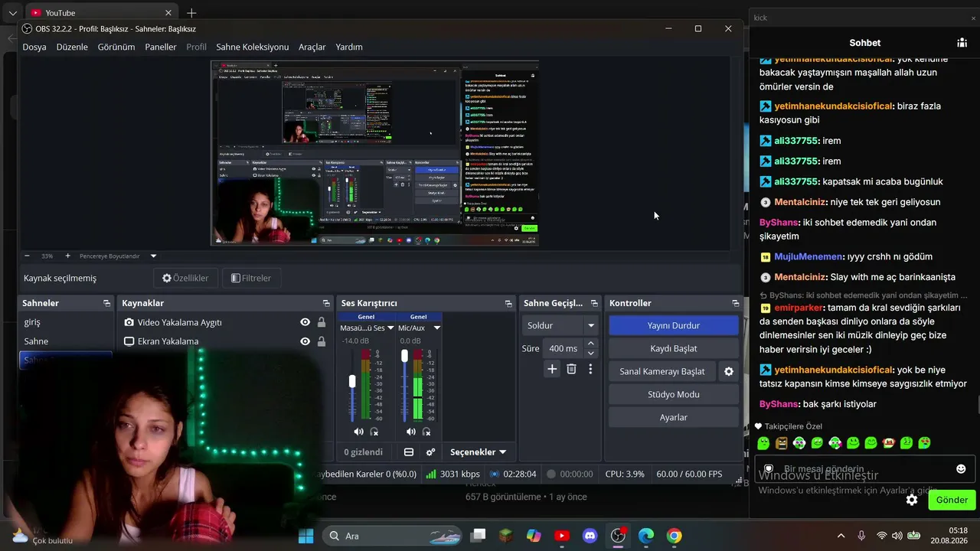Open the taskbar volume control
The height and width of the screenshot is (551, 980).
(898, 536)
